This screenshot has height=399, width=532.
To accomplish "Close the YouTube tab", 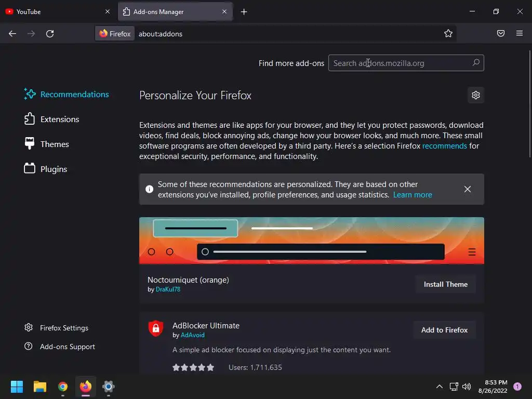I will pyautogui.click(x=108, y=11).
